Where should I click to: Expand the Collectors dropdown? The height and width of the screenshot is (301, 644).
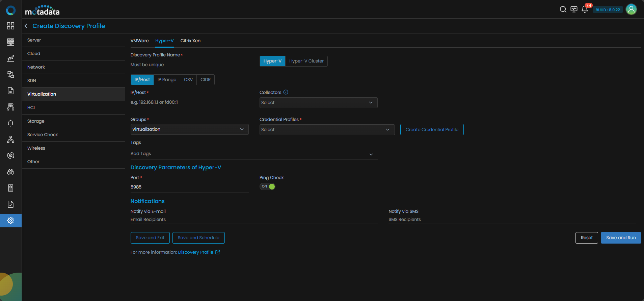tap(318, 103)
